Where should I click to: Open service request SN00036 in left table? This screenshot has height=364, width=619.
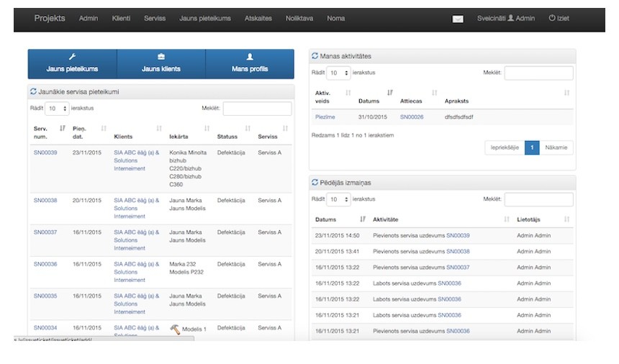pyautogui.click(x=45, y=264)
